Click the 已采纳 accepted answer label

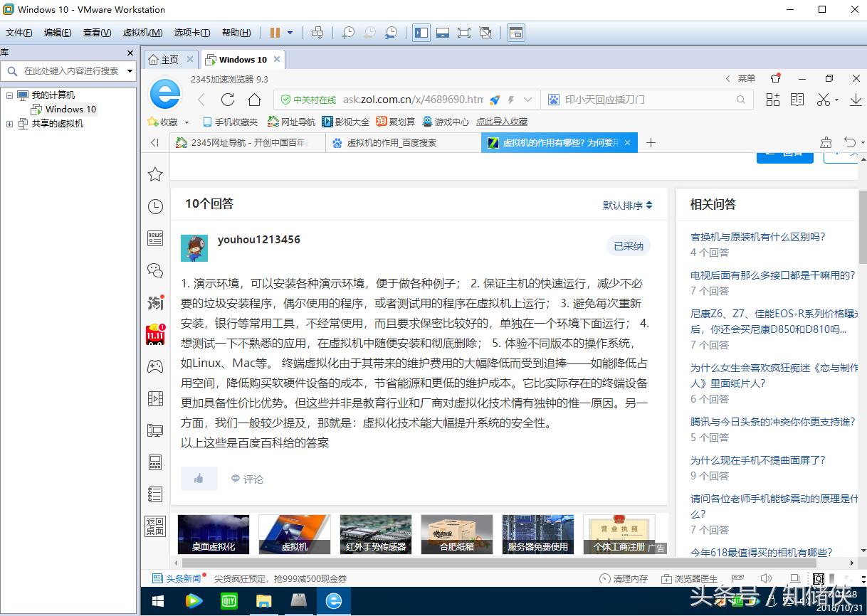pos(628,245)
